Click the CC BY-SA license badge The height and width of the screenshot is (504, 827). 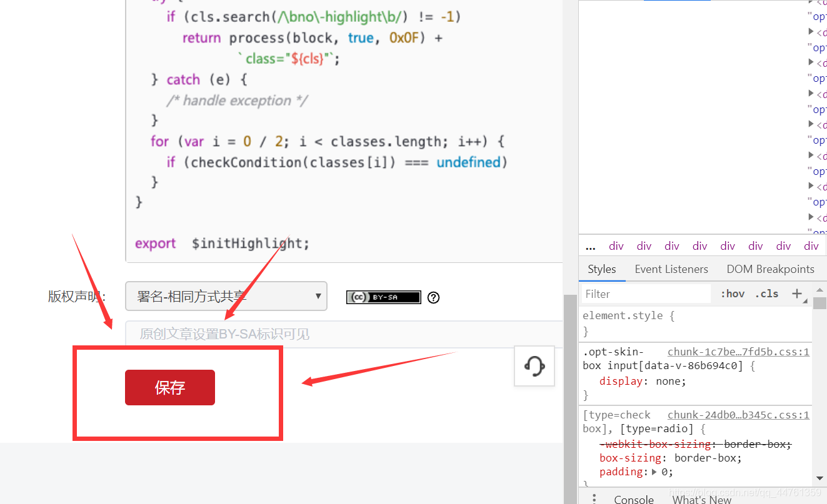coord(384,297)
